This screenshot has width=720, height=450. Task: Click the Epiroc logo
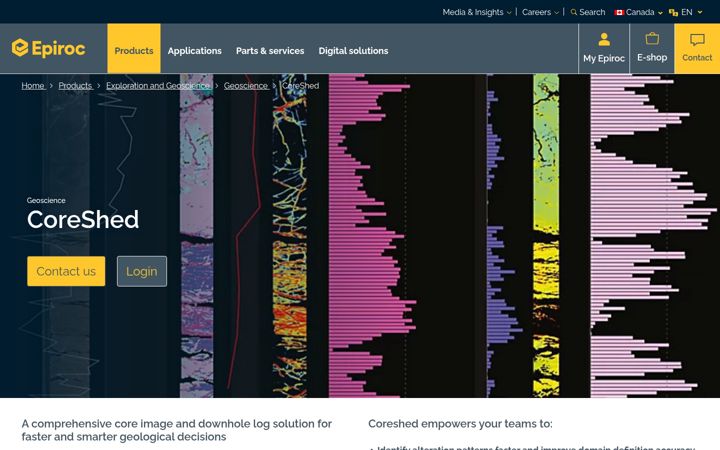[48, 48]
